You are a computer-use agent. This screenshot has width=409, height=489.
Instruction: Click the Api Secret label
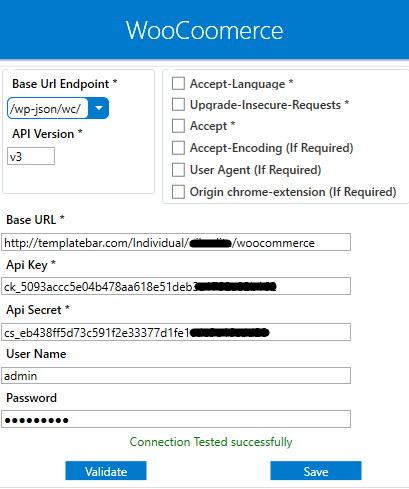coord(38,310)
